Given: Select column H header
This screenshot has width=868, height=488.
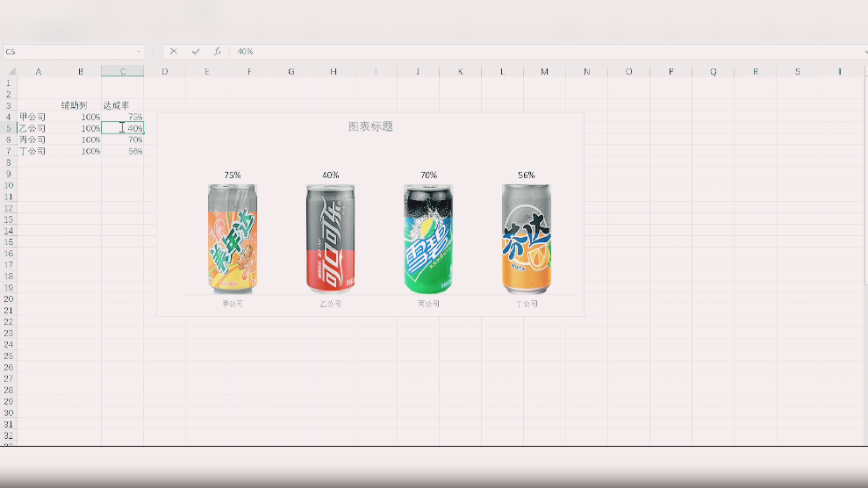Looking at the screenshot, I should pyautogui.click(x=334, y=71).
